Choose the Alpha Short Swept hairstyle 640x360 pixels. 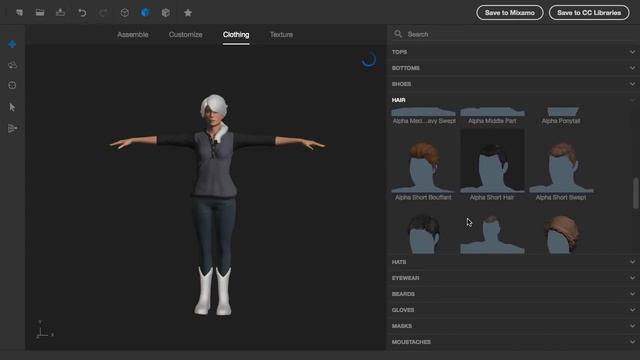pos(561,165)
